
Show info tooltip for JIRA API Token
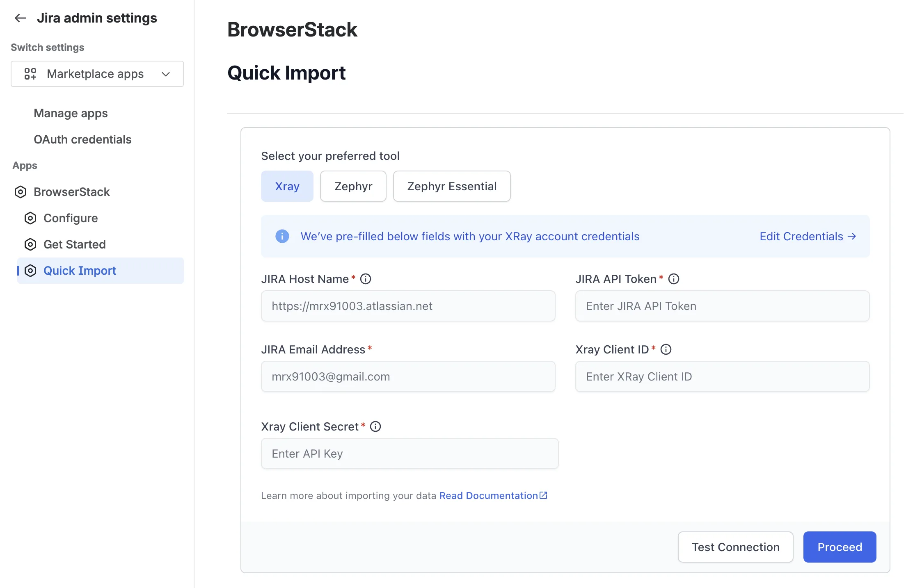click(674, 279)
